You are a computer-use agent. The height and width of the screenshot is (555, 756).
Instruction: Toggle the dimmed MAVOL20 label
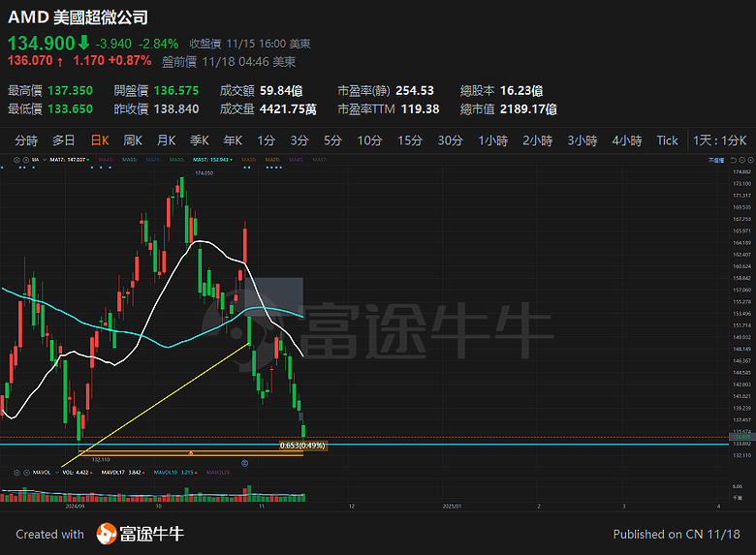pos(218,473)
